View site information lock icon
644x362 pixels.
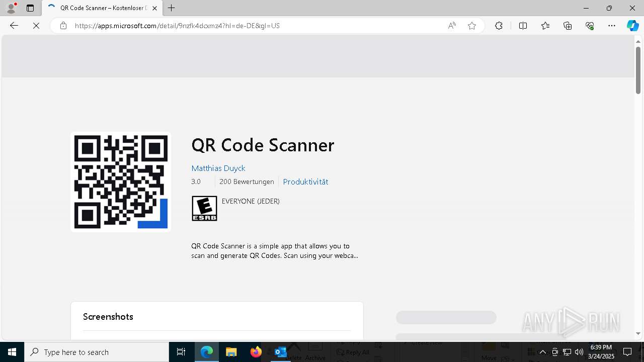click(x=63, y=26)
